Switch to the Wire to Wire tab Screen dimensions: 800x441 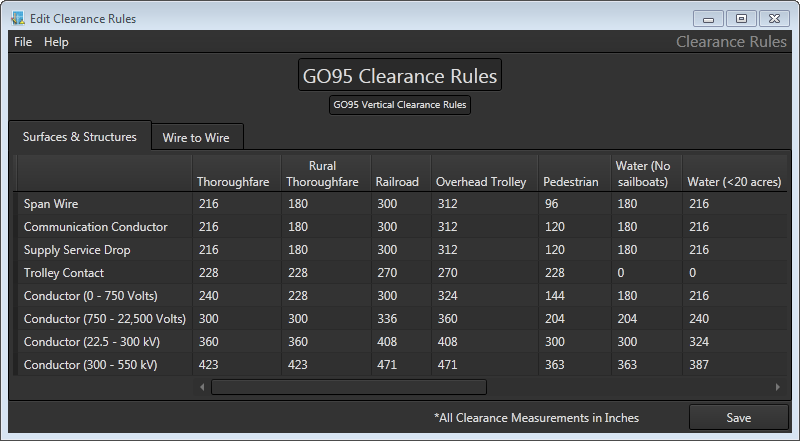tap(196, 138)
